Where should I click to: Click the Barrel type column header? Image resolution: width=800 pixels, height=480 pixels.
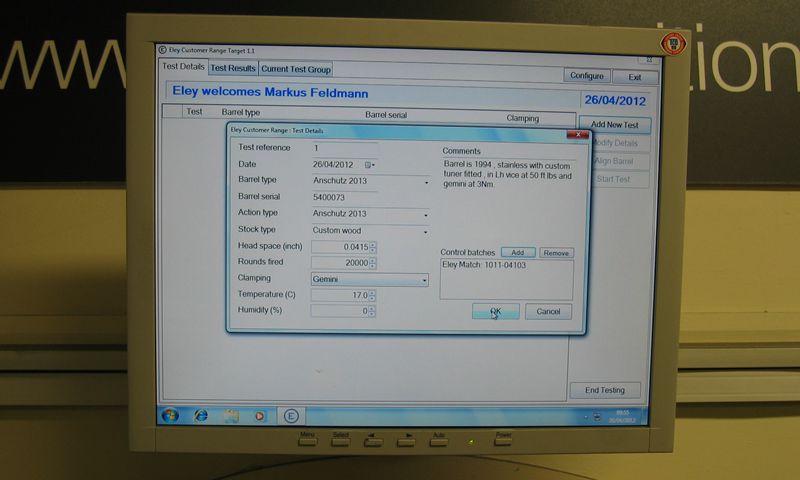pos(241,112)
